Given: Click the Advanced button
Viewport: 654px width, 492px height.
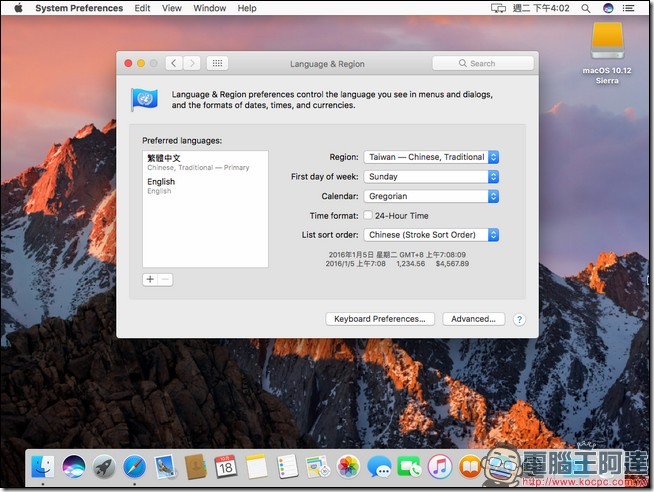Looking at the screenshot, I should point(473,319).
